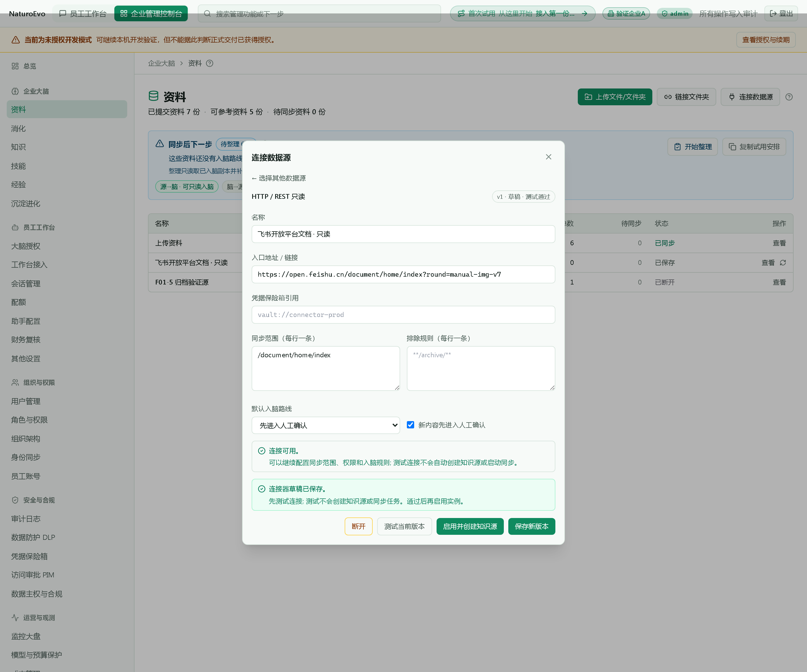Click 测试当前版本 button
This screenshot has height=672, width=807.
pyautogui.click(x=404, y=526)
